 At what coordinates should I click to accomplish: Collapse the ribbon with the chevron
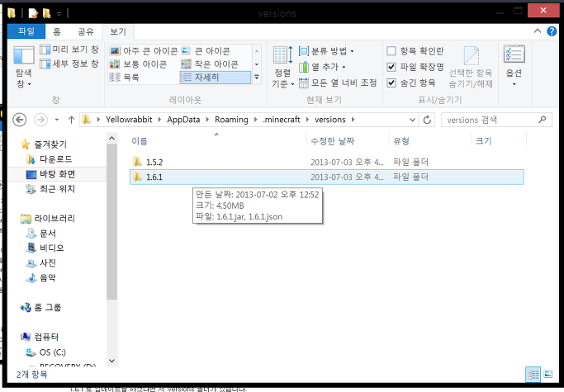537,31
